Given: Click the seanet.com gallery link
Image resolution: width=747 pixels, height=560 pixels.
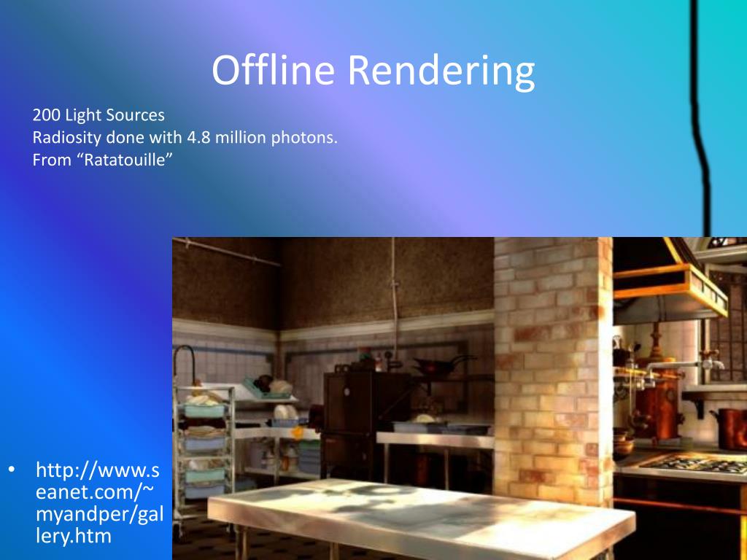Looking at the screenshot, I should pos(99,503).
